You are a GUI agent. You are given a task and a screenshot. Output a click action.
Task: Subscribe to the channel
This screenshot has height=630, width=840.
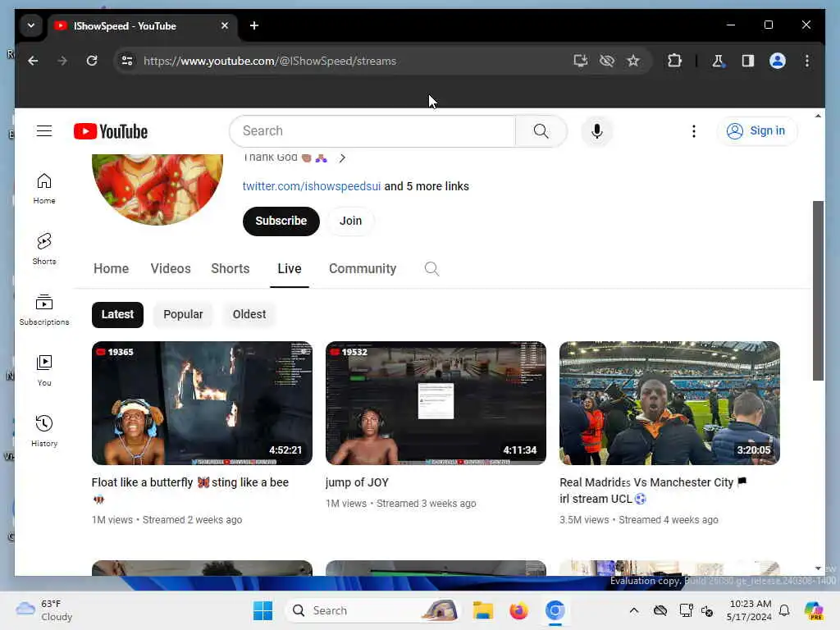pyautogui.click(x=281, y=221)
